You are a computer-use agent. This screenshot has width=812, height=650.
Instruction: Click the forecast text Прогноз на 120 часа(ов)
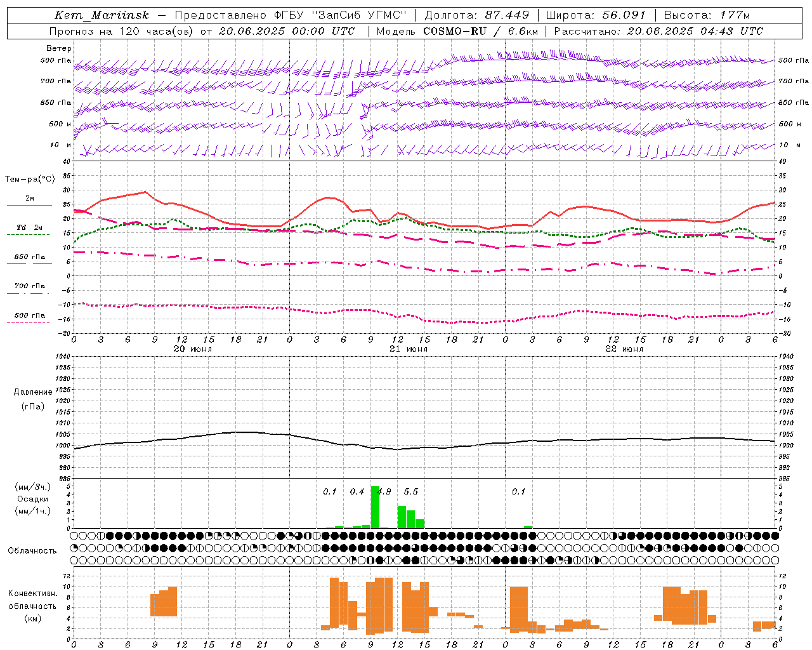[x=121, y=31]
